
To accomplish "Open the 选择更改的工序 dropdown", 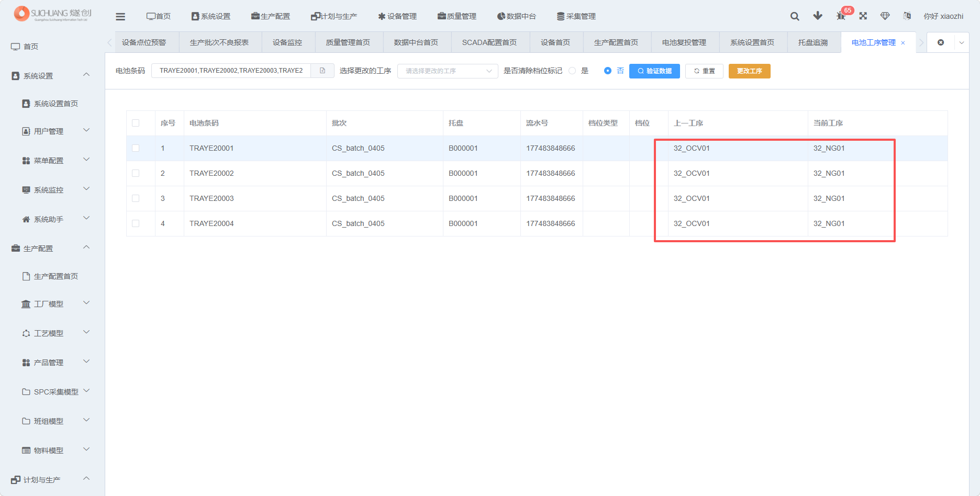I will click(448, 71).
